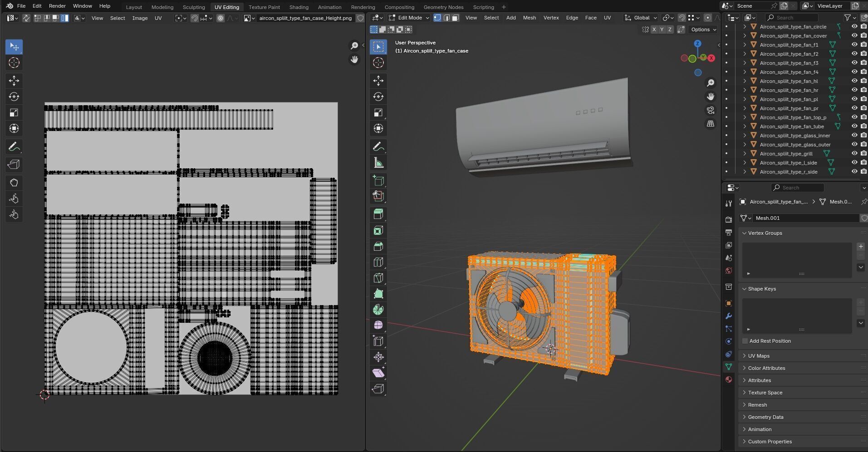Open the Image menu in UV editor
The height and width of the screenshot is (452, 868).
[140, 18]
